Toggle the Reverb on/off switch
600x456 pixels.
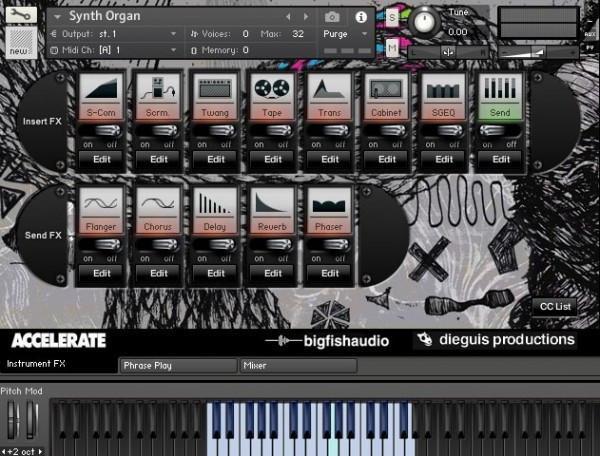272,245
